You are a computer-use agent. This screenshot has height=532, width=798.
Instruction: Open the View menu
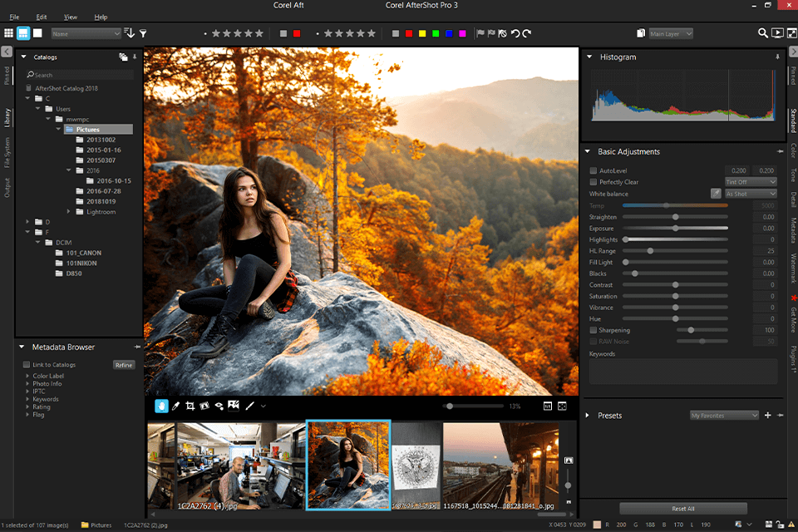pos(70,17)
